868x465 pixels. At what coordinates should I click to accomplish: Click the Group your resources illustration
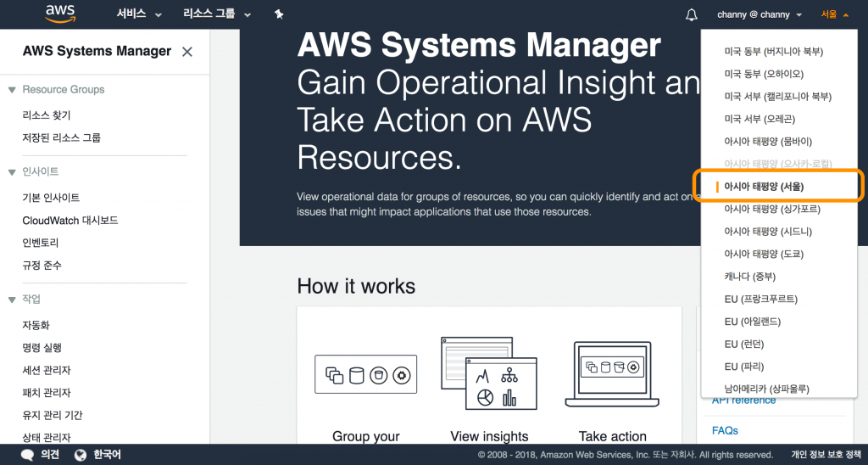pyautogui.click(x=366, y=375)
